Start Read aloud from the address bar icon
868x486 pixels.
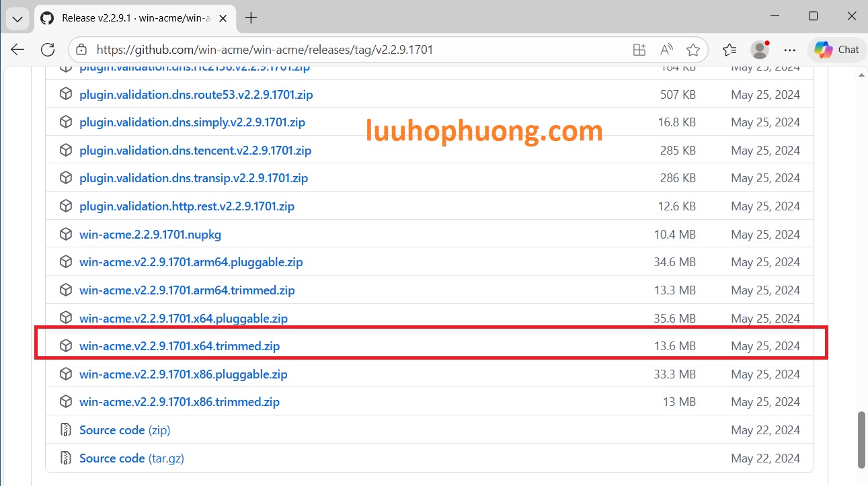[x=666, y=49]
